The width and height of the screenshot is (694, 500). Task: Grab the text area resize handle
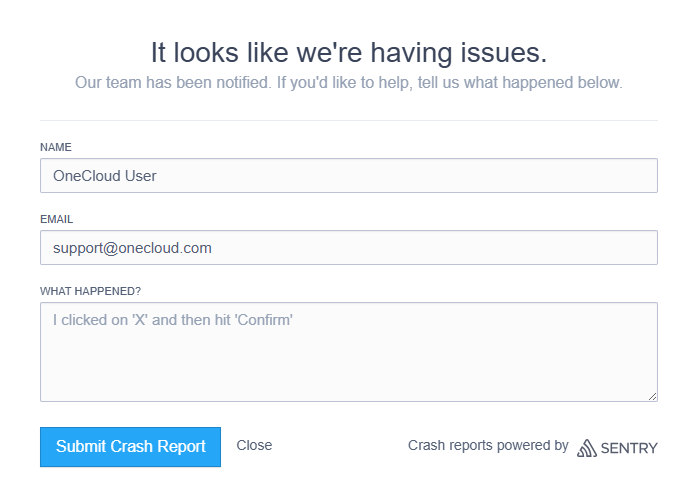(652, 396)
